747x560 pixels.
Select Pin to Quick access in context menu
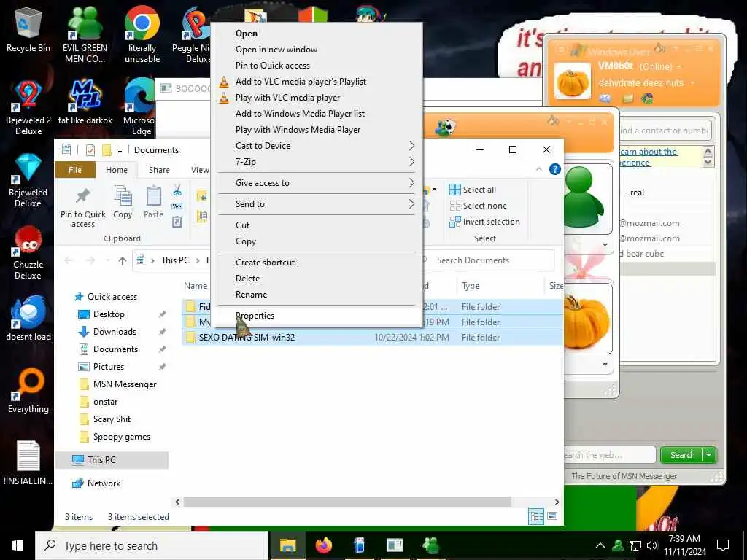[x=317, y=66]
